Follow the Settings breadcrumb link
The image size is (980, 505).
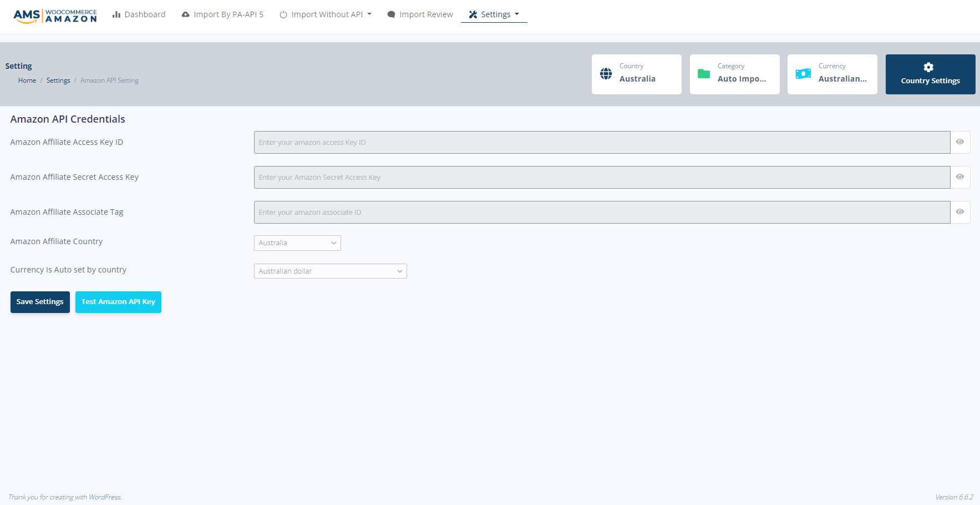[58, 80]
